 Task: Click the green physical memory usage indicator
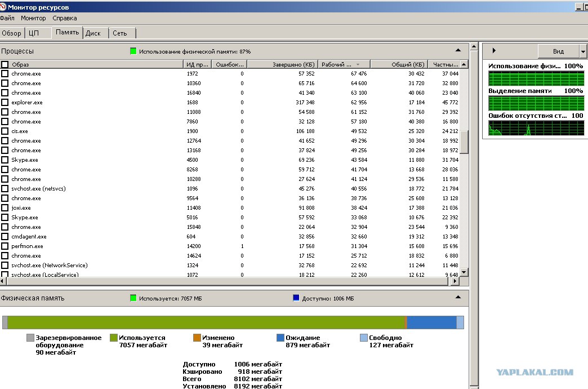133,51
